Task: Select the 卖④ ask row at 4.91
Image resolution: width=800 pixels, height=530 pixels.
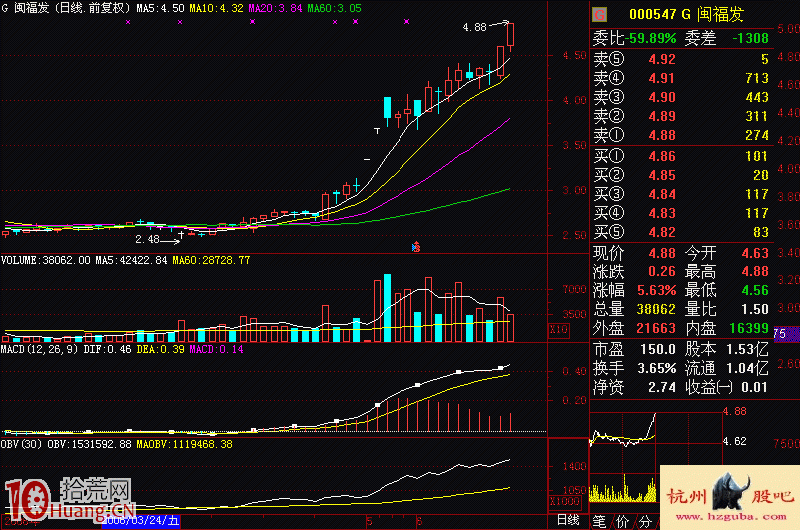Action: tap(681, 78)
